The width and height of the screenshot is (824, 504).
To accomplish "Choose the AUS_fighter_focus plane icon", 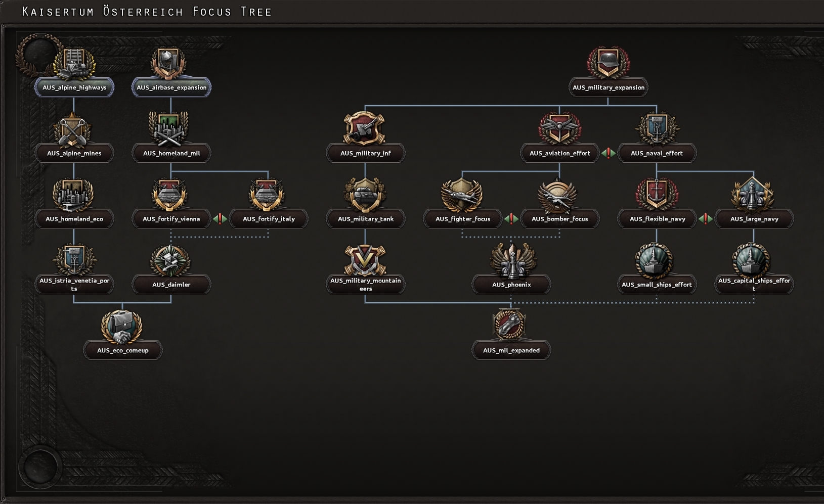I will coord(462,195).
